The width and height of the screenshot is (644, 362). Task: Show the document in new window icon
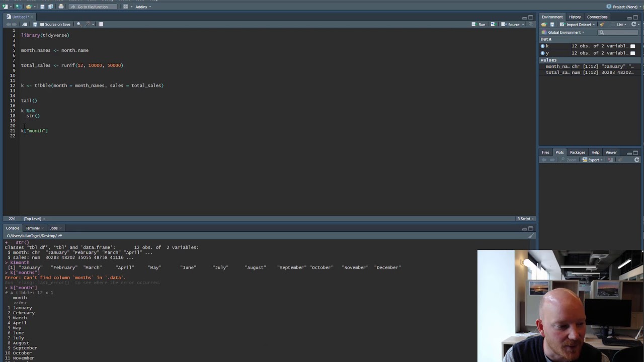tap(25, 24)
